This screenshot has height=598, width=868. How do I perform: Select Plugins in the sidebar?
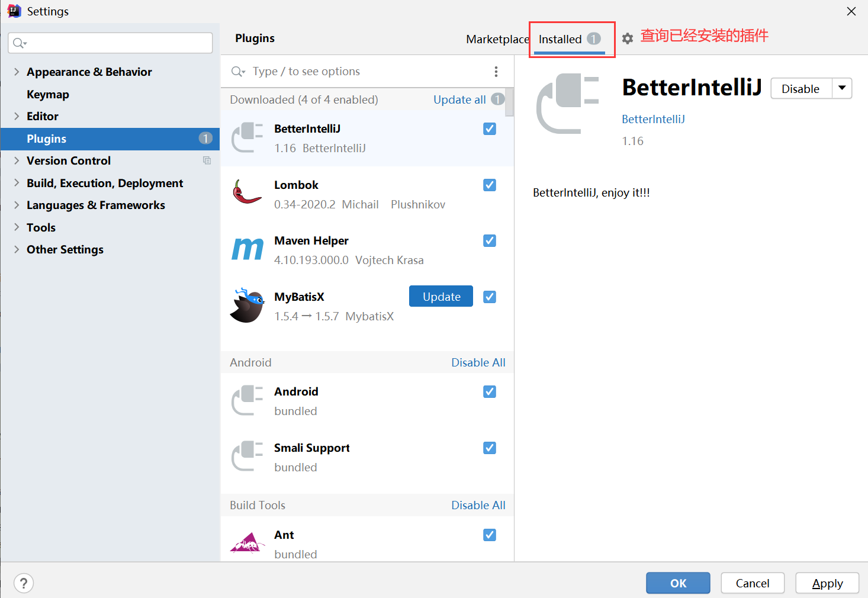click(110, 139)
